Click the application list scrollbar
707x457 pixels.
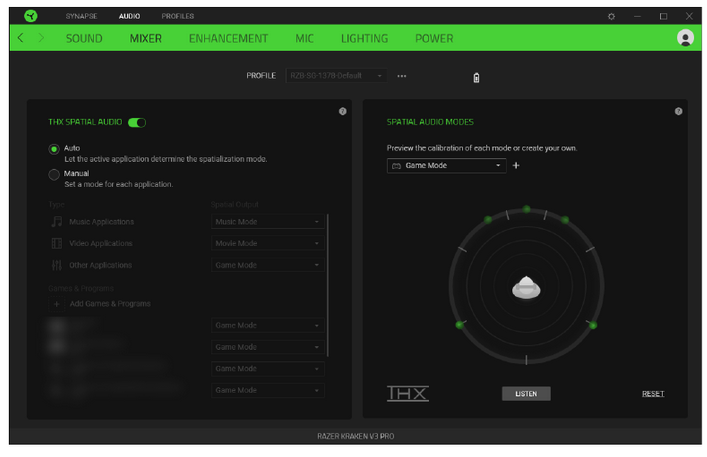pyautogui.click(x=328, y=285)
